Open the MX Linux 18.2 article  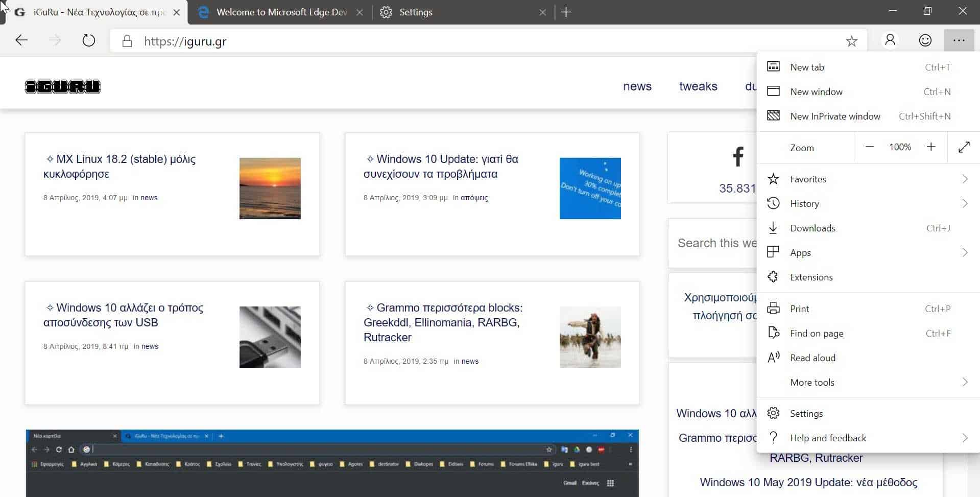[119, 167]
